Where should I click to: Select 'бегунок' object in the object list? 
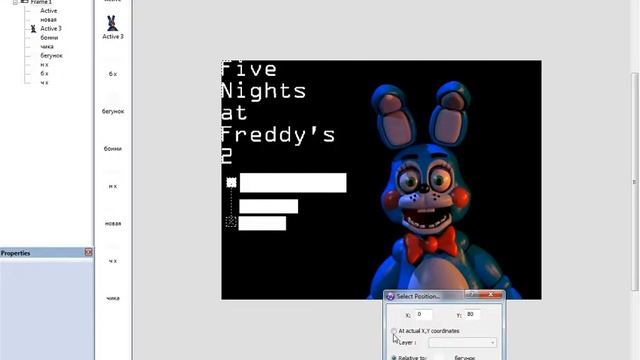point(113,111)
